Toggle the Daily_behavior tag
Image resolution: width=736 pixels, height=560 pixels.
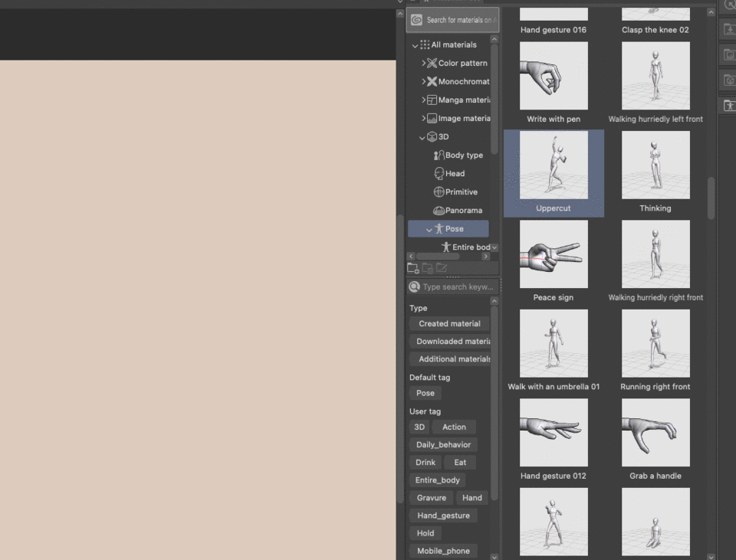(x=443, y=444)
